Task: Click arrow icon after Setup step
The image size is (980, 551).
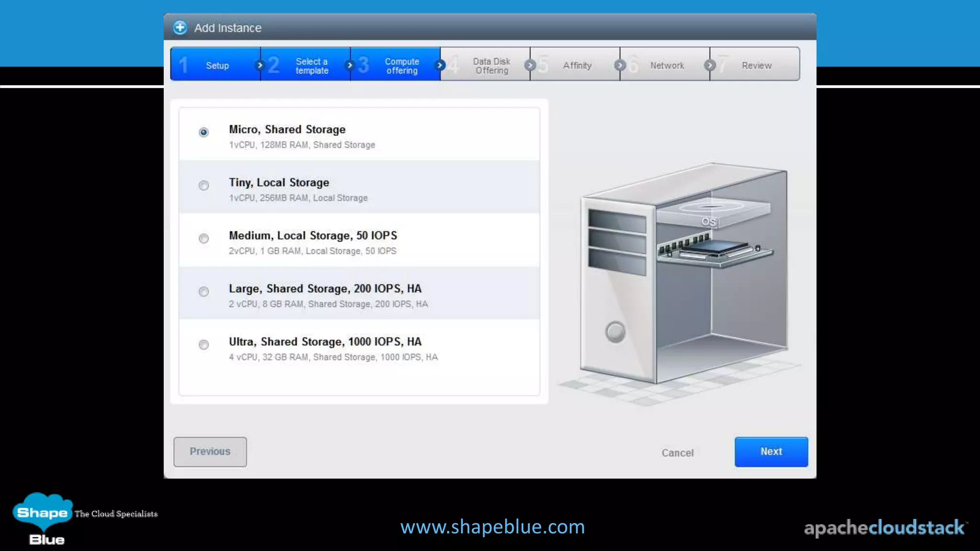Action: click(x=260, y=65)
